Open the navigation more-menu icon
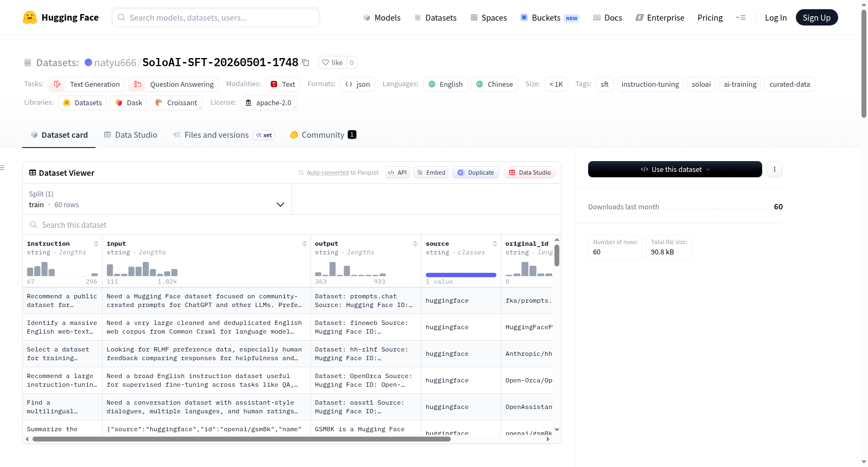This screenshot has height=467, width=868. click(x=741, y=17)
